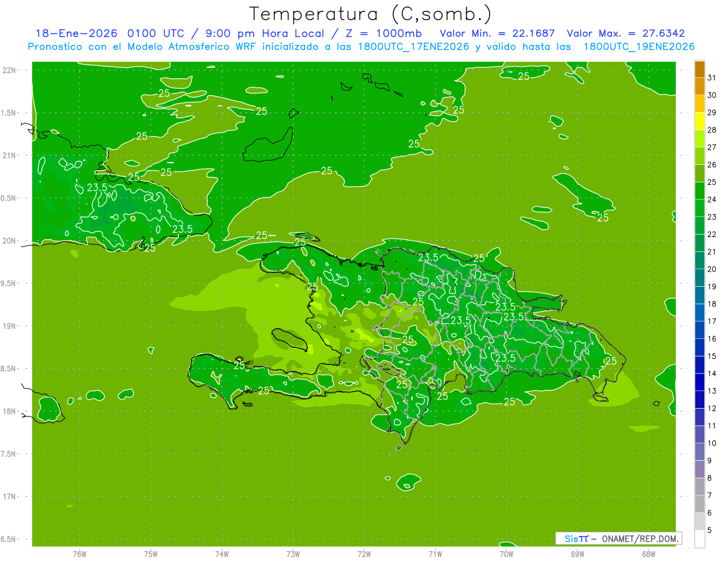Click the '18N' latitude axis label
Screen dimensions: 728x562
coord(9,411)
